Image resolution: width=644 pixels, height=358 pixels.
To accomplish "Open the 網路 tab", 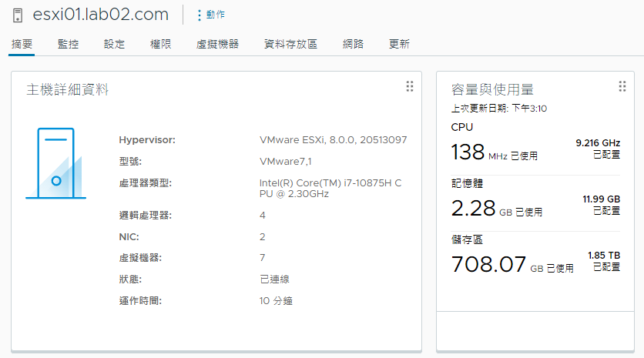I will click(x=354, y=44).
